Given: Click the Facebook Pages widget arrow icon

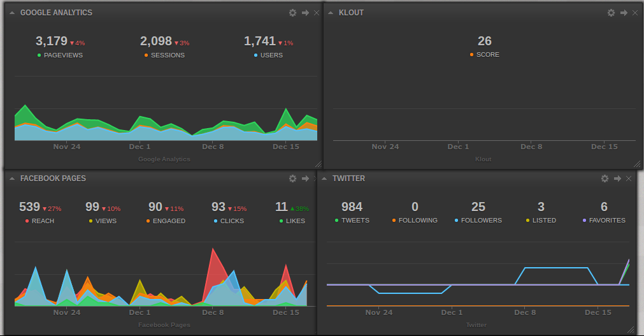Looking at the screenshot, I should [x=305, y=179].
